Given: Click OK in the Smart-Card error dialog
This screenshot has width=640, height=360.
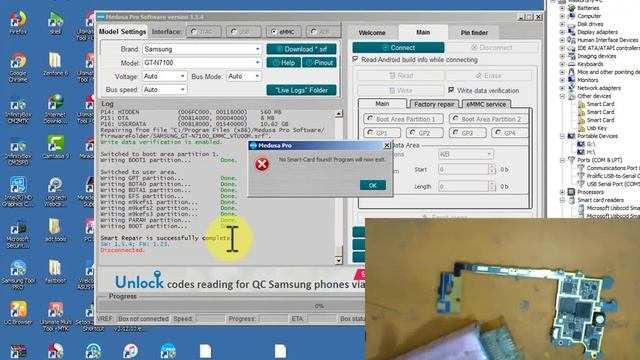Looking at the screenshot, I should [x=373, y=185].
